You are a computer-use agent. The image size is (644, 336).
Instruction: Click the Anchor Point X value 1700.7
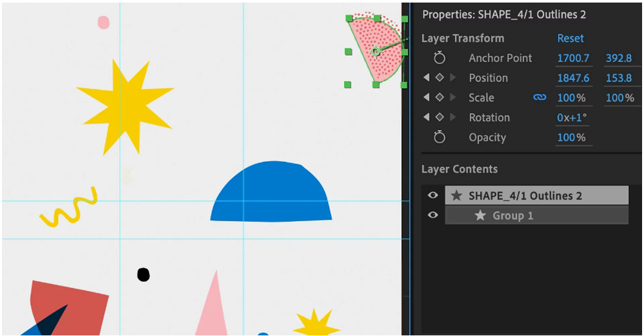click(x=573, y=58)
